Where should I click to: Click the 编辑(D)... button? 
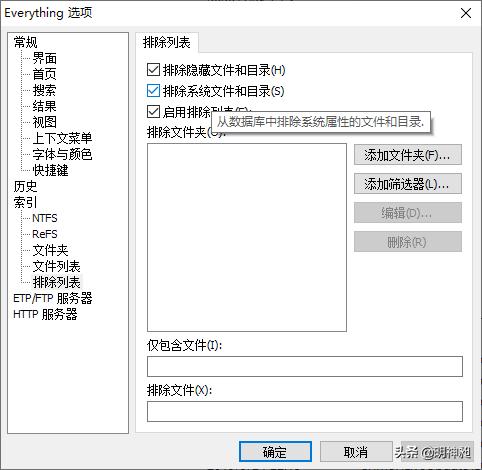(x=408, y=213)
